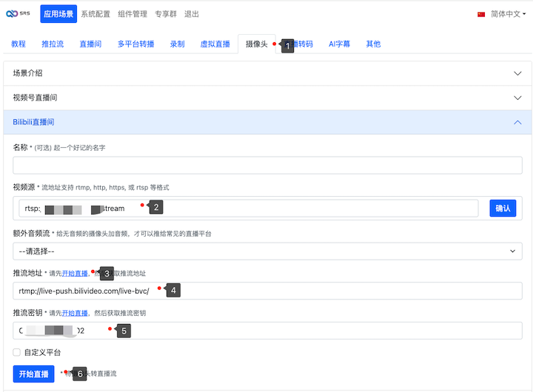Select the AI字幕 tab

tap(339, 44)
